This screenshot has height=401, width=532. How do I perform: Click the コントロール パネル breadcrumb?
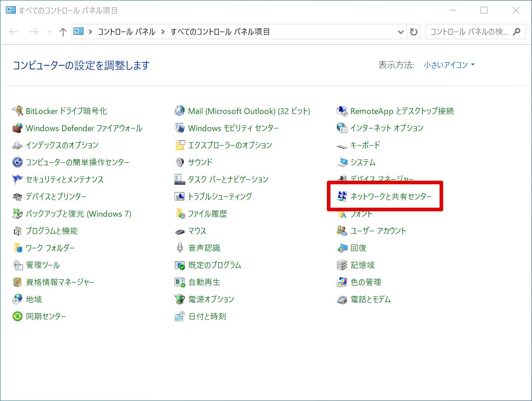tap(127, 32)
